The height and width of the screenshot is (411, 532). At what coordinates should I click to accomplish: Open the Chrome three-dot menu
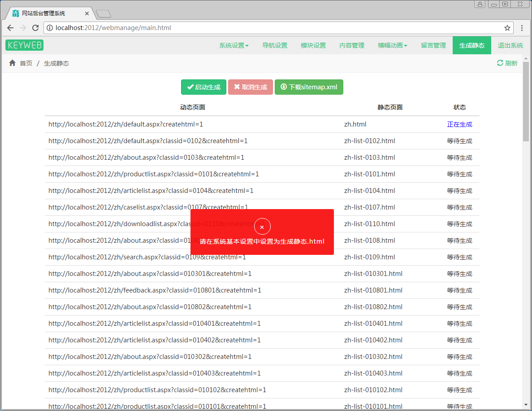click(522, 28)
